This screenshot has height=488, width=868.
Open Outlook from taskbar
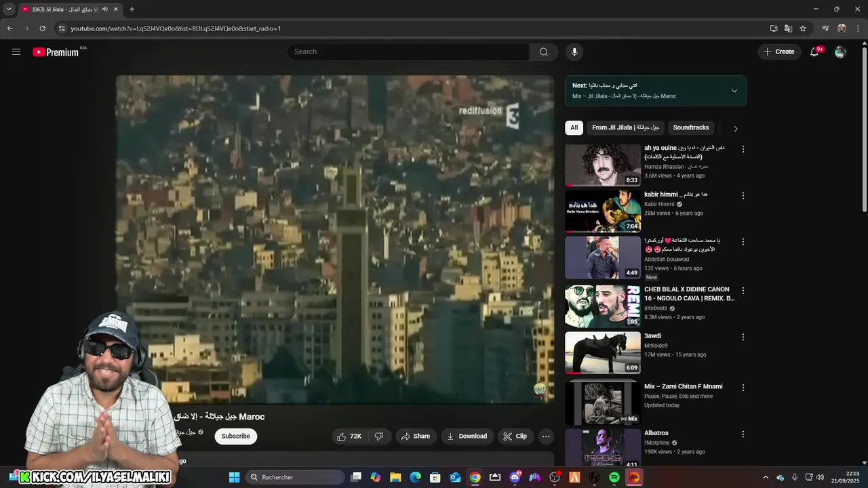pyautogui.click(x=455, y=477)
